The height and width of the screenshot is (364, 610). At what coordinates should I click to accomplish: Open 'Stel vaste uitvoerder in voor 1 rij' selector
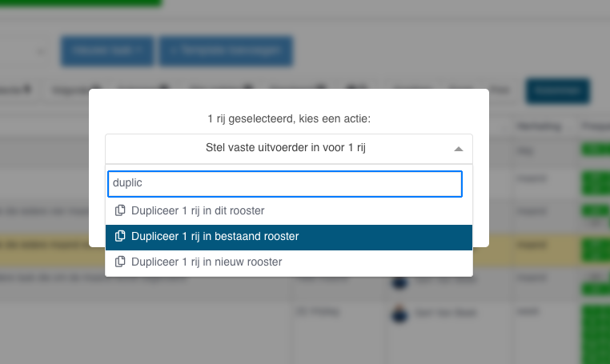click(x=285, y=148)
